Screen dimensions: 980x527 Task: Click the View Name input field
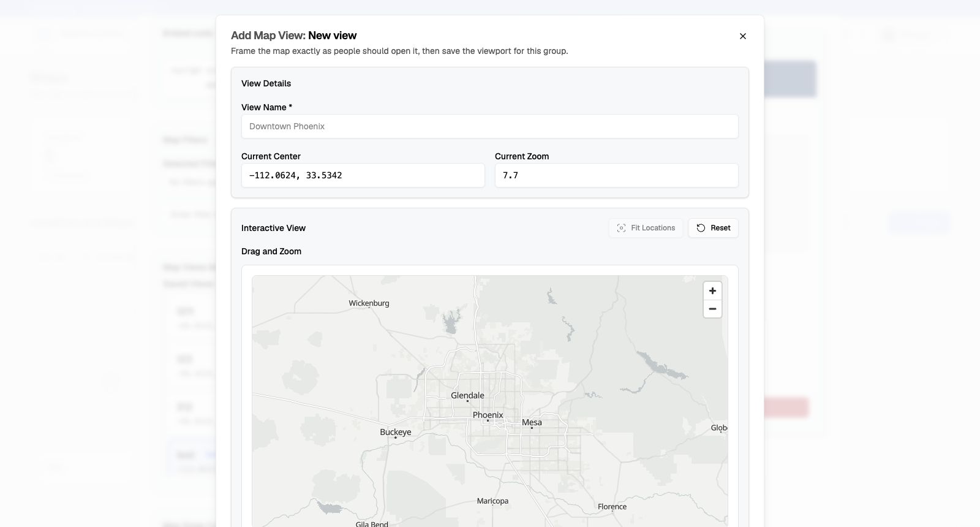coord(489,126)
